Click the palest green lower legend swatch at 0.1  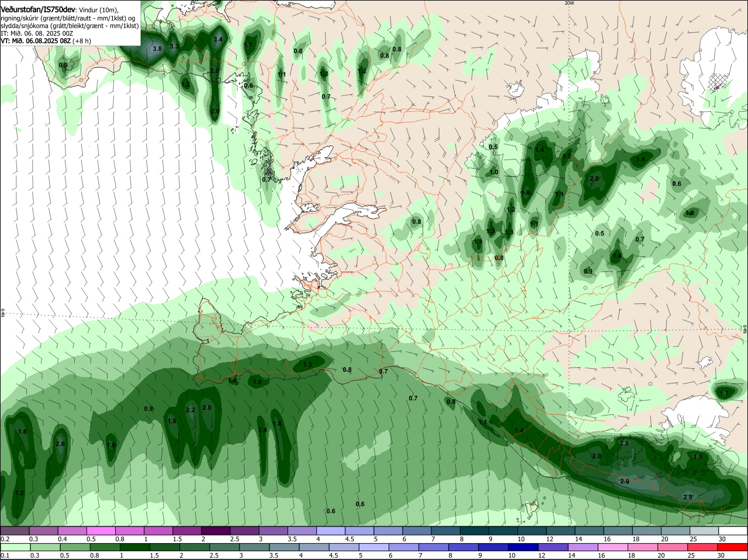15,547
